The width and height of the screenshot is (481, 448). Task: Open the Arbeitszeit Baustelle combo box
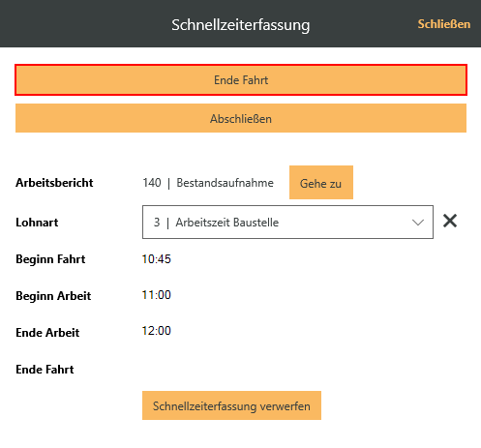click(x=287, y=223)
